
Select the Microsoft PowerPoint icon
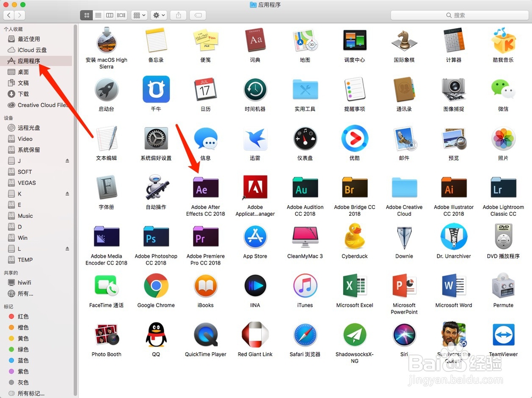pyautogui.click(x=404, y=286)
